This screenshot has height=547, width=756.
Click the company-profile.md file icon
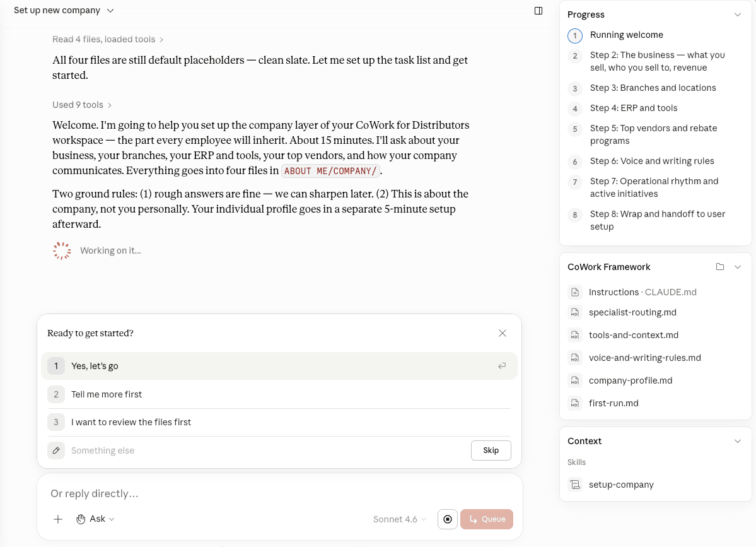pos(574,380)
